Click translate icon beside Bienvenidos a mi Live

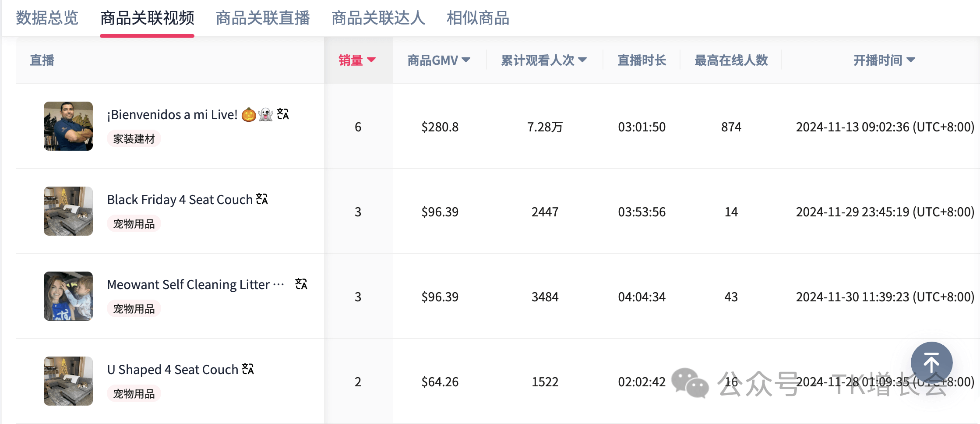pos(283,114)
